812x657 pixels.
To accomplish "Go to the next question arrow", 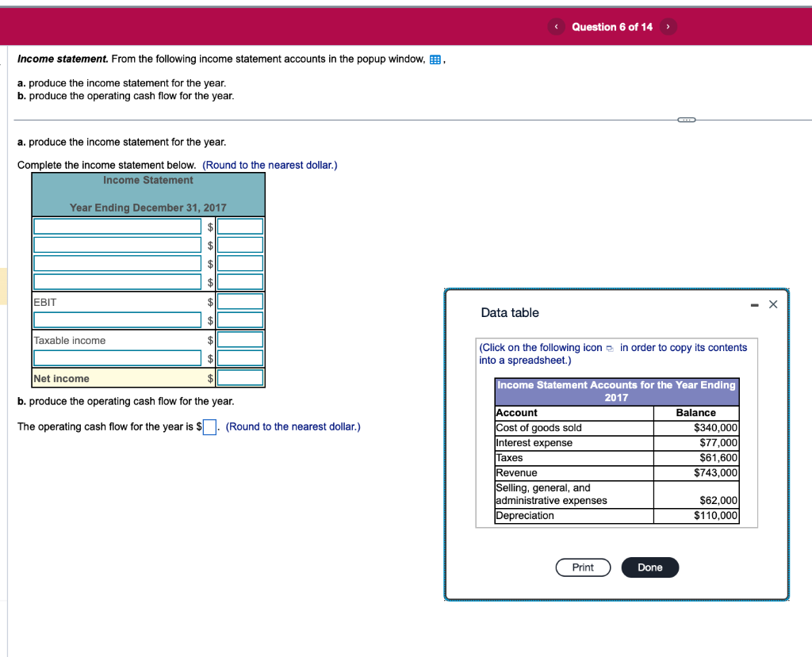I will pos(668,26).
